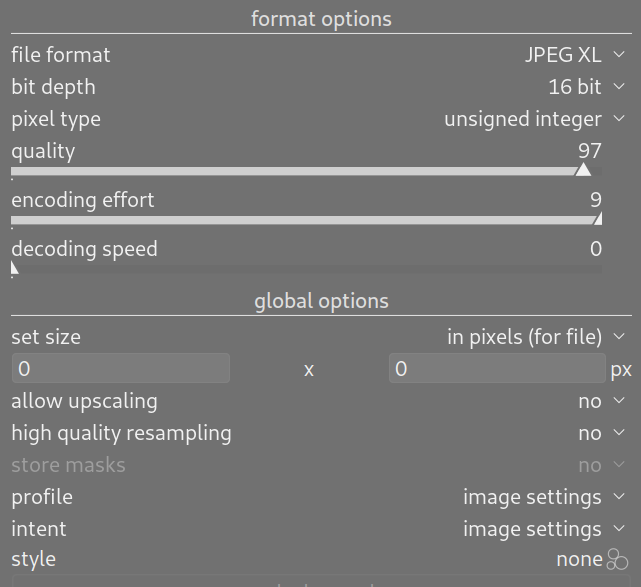Focus the height pixel input field
This screenshot has height=587, width=641.
[497, 369]
